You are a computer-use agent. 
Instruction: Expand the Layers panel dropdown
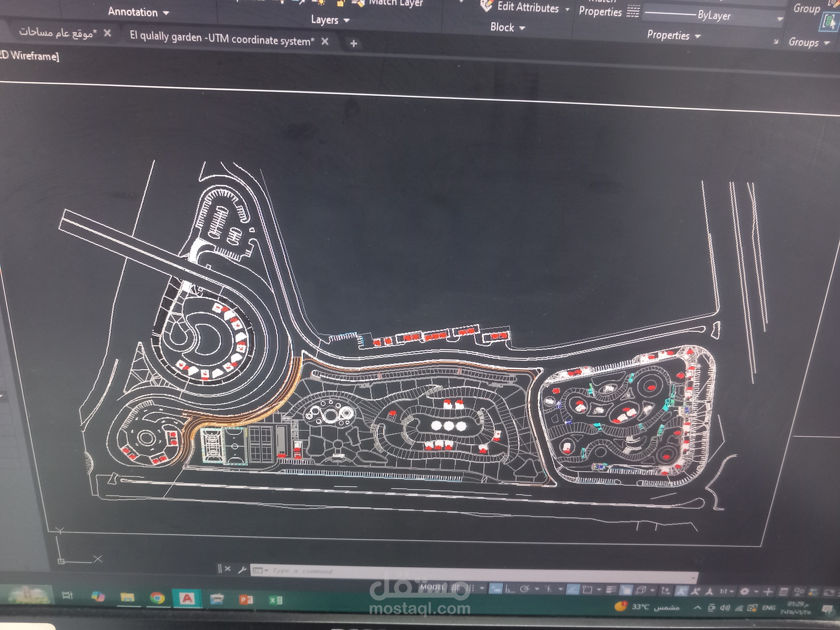point(346,20)
